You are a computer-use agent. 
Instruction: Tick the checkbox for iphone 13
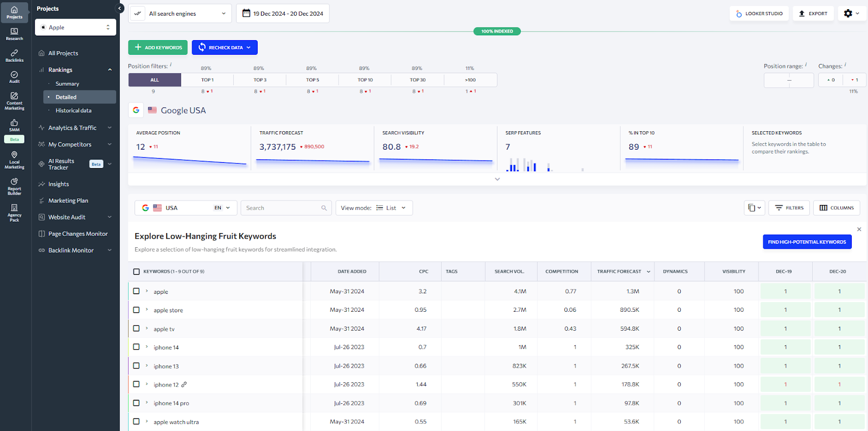click(x=137, y=366)
